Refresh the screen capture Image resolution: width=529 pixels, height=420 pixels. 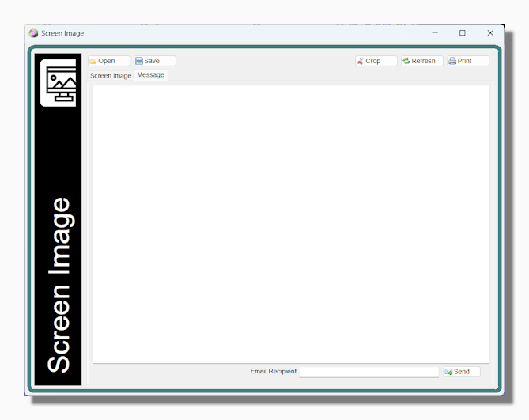click(x=422, y=61)
